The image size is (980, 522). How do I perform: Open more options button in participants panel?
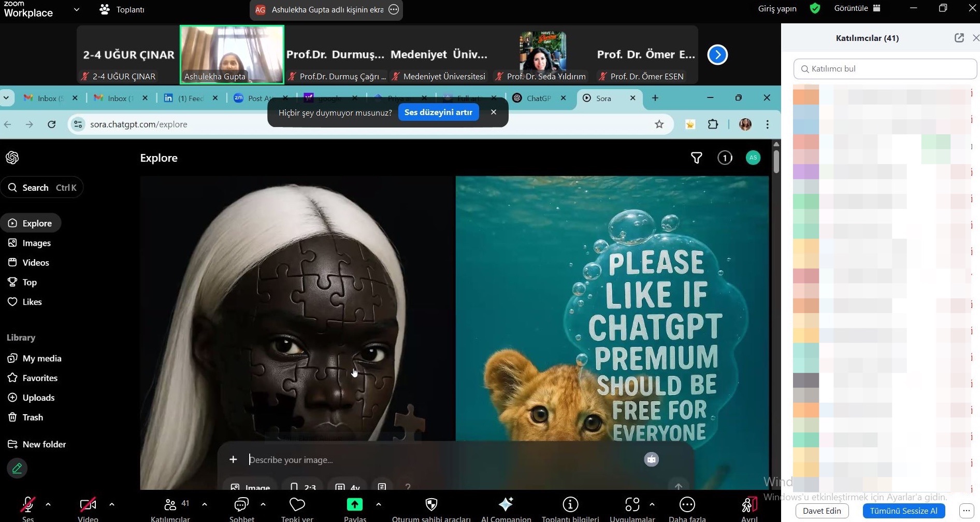pyautogui.click(x=967, y=511)
